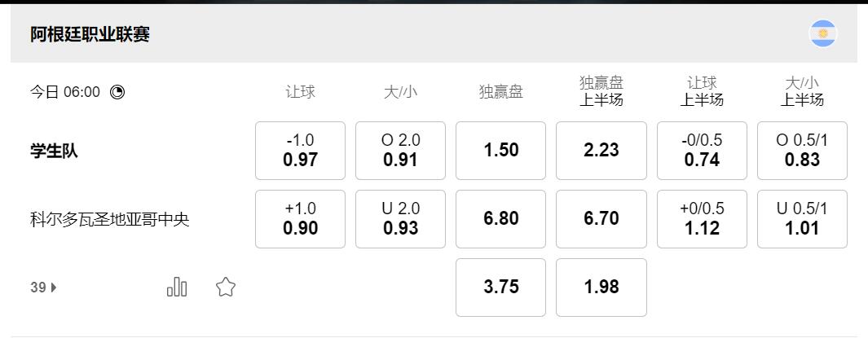Open the match statistics bar chart icon
Image resolution: width=868 pixels, height=338 pixels.
point(177,287)
